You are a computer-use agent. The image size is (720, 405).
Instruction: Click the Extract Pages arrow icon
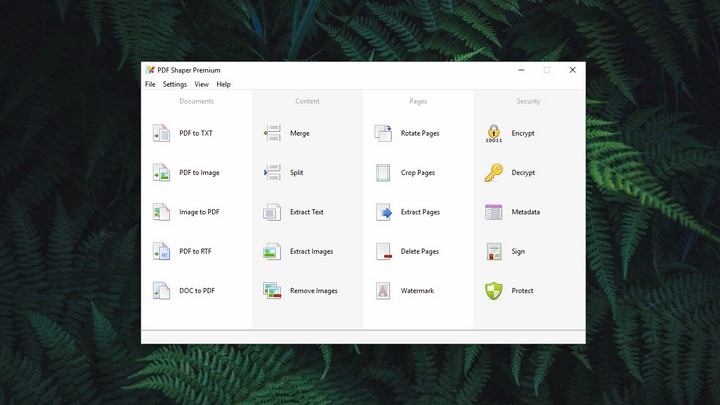[383, 212]
